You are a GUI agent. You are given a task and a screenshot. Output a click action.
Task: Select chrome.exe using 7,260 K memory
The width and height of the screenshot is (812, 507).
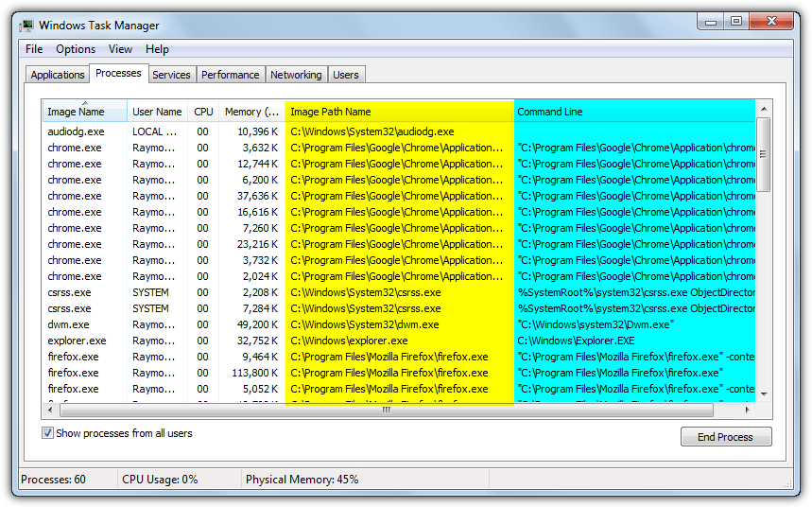pyautogui.click(x=399, y=228)
